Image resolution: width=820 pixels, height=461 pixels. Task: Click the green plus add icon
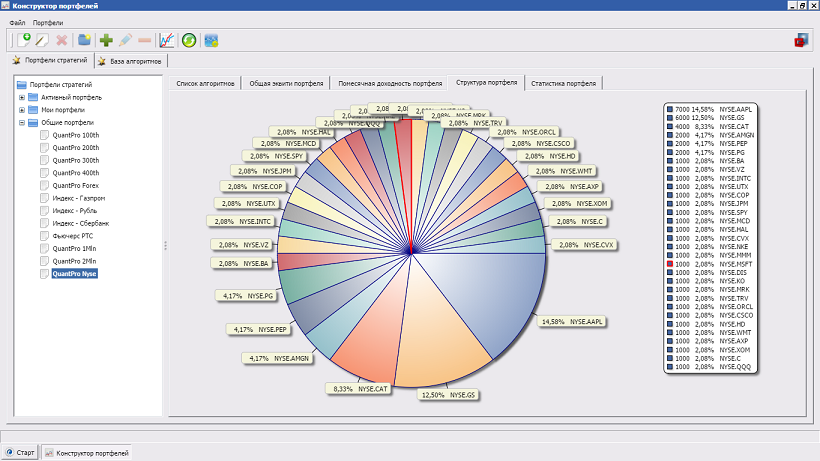(x=106, y=40)
